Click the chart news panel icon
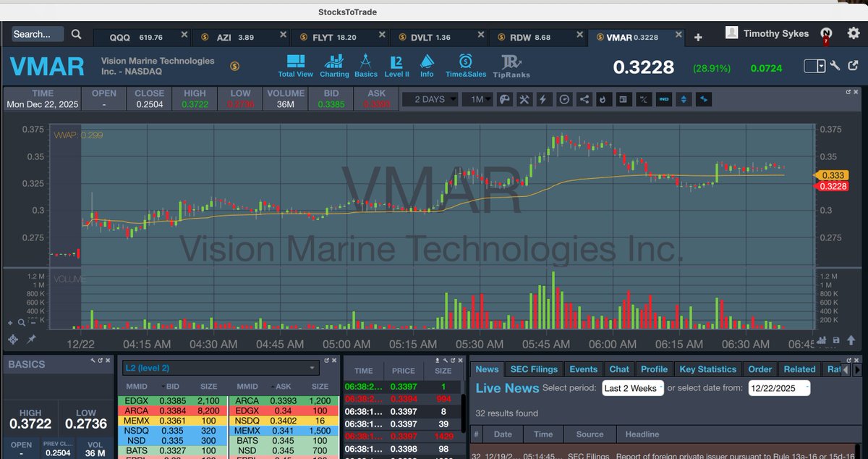The image size is (868, 459). coord(624,99)
